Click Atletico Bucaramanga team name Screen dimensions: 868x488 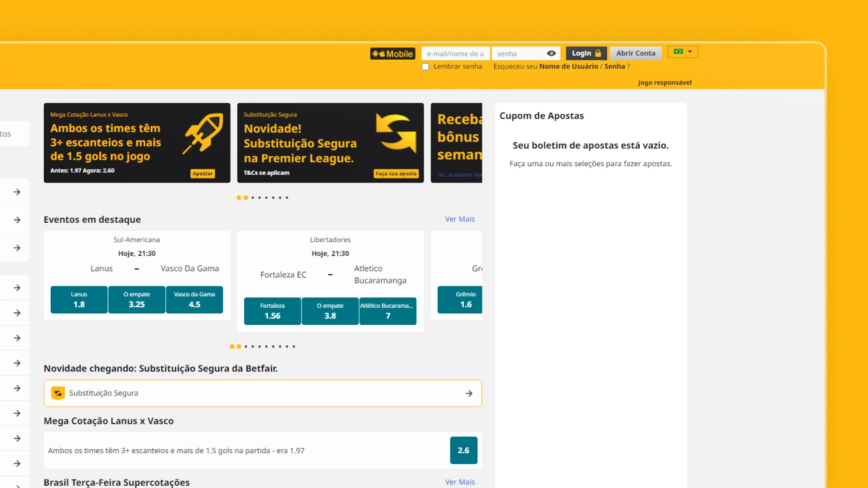pos(380,274)
